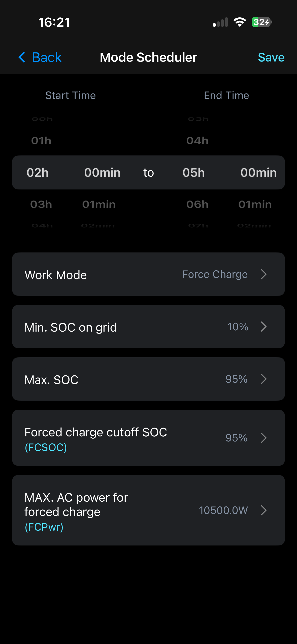Go back via the Back label

pos(47,57)
